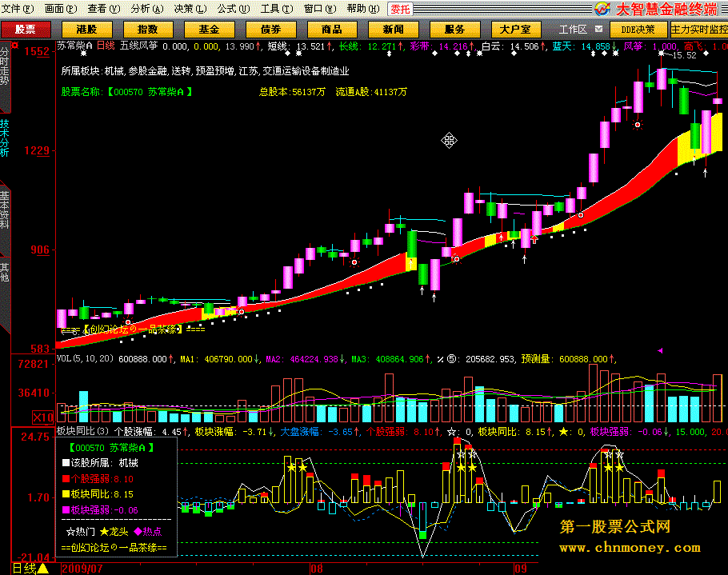Click the magenta 板块强弱 legend square
The image size is (728, 575).
(x=66, y=510)
